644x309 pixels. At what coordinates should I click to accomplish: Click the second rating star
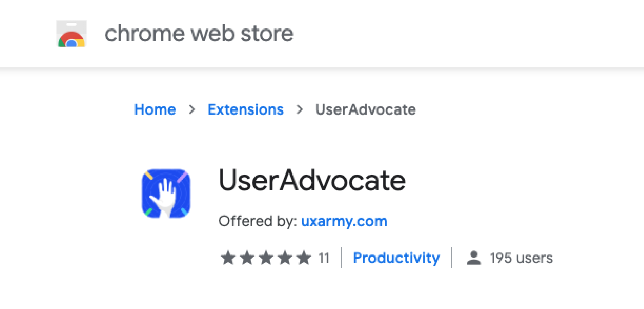[247, 258]
